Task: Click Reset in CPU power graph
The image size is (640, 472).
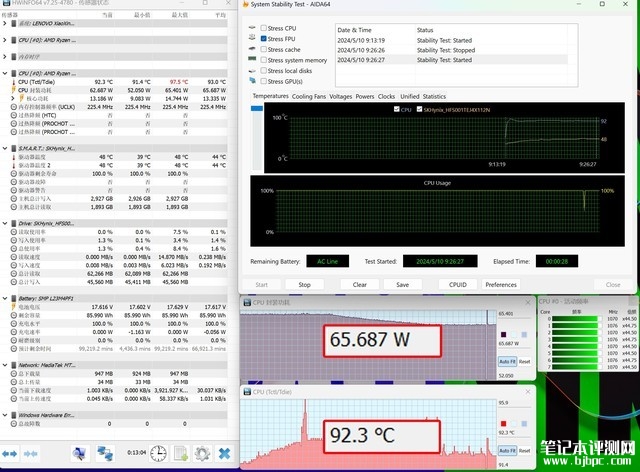Action: pyautogui.click(x=524, y=361)
